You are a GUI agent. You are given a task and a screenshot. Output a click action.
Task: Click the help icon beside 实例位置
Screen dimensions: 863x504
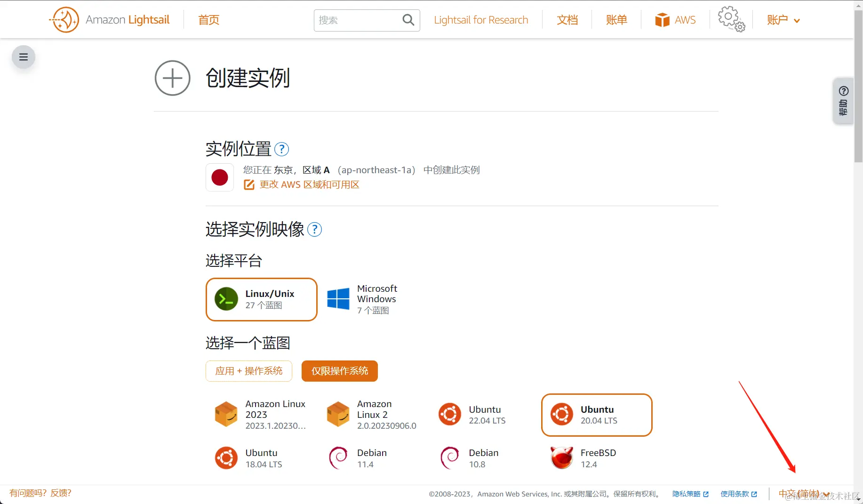[281, 149]
